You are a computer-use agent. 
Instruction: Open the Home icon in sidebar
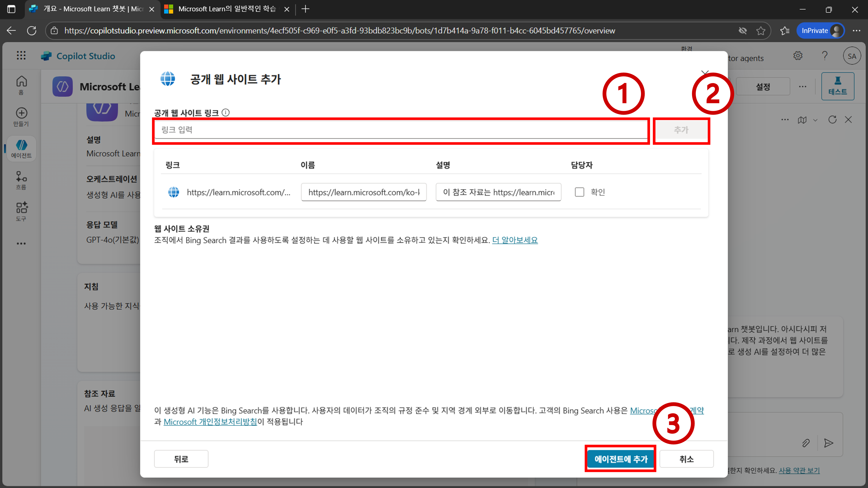pos(21,82)
